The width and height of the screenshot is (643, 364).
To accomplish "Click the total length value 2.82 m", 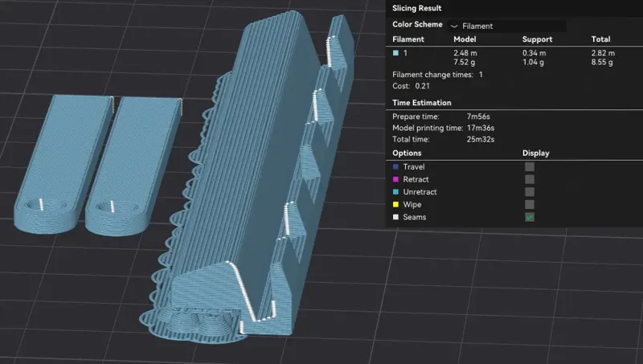I will pos(603,53).
